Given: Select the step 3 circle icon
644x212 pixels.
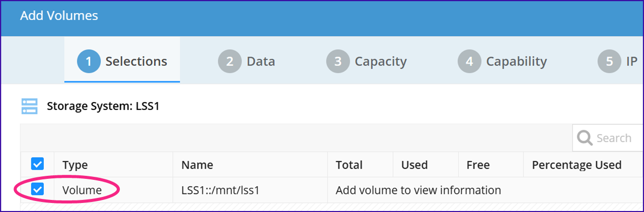Looking at the screenshot, I should (x=338, y=61).
